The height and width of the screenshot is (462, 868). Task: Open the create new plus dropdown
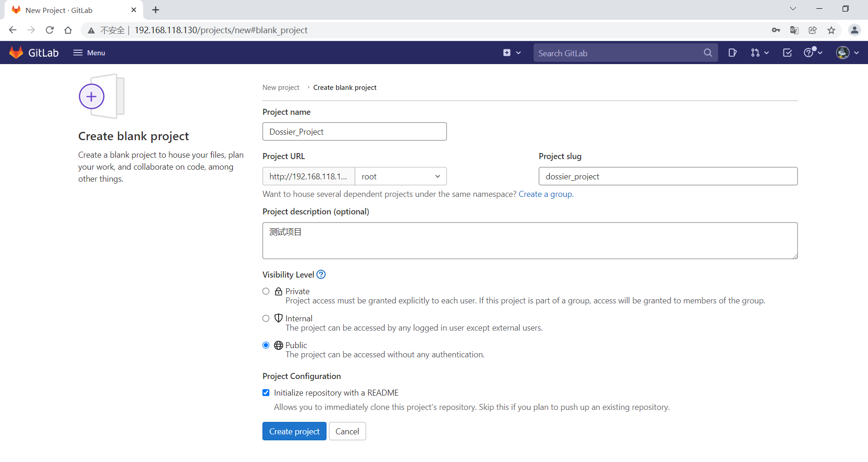pos(512,53)
